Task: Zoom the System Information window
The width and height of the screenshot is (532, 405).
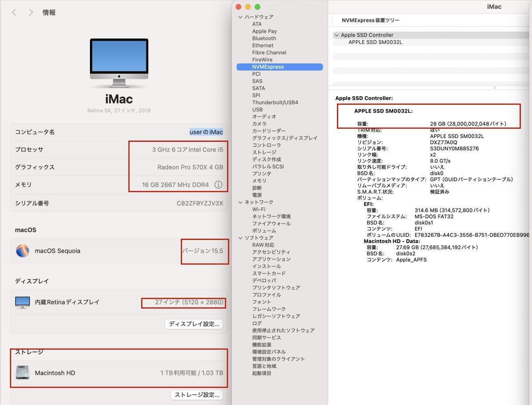Action: [x=257, y=7]
